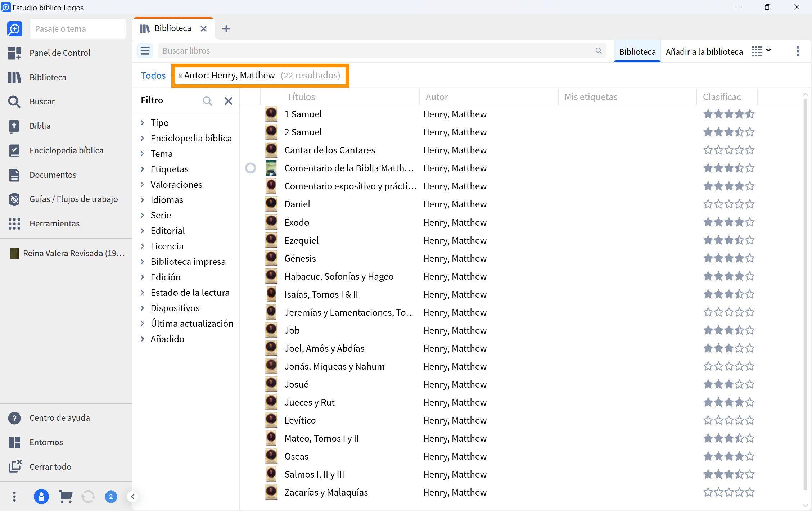The image size is (812, 511).
Task: Click the search magnifier in Buscar libros
Action: 599,51
